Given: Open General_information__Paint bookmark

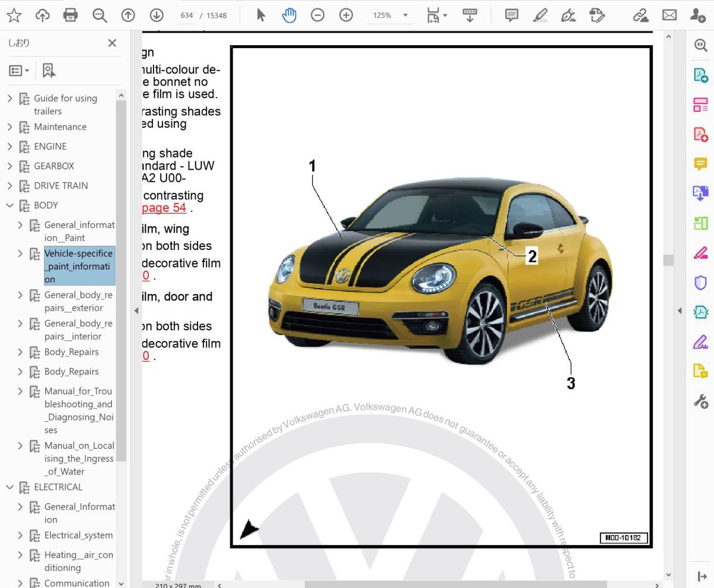Looking at the screenshot, I should tap(80, 232).
